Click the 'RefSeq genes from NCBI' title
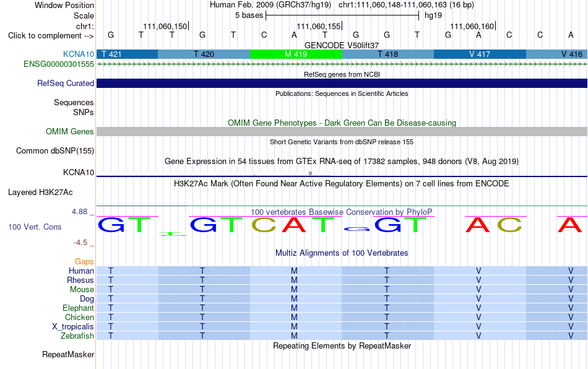588x369 pixels. 342,74
